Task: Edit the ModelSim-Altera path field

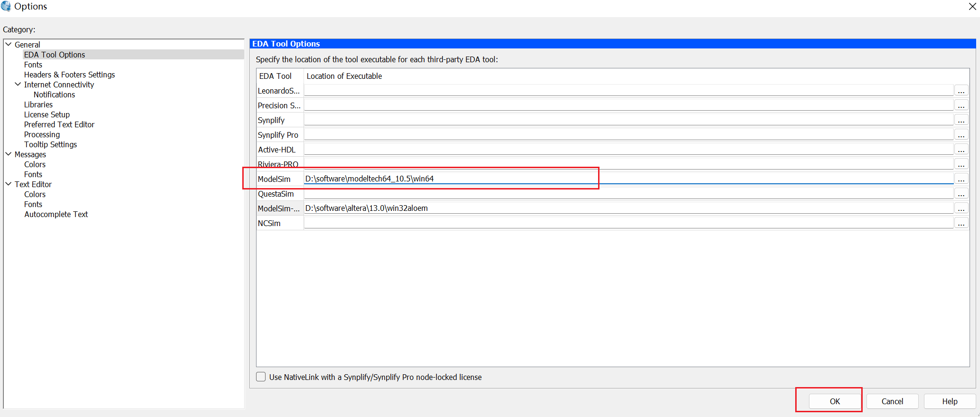Action: pyautogui.click(x=628, y=208)
